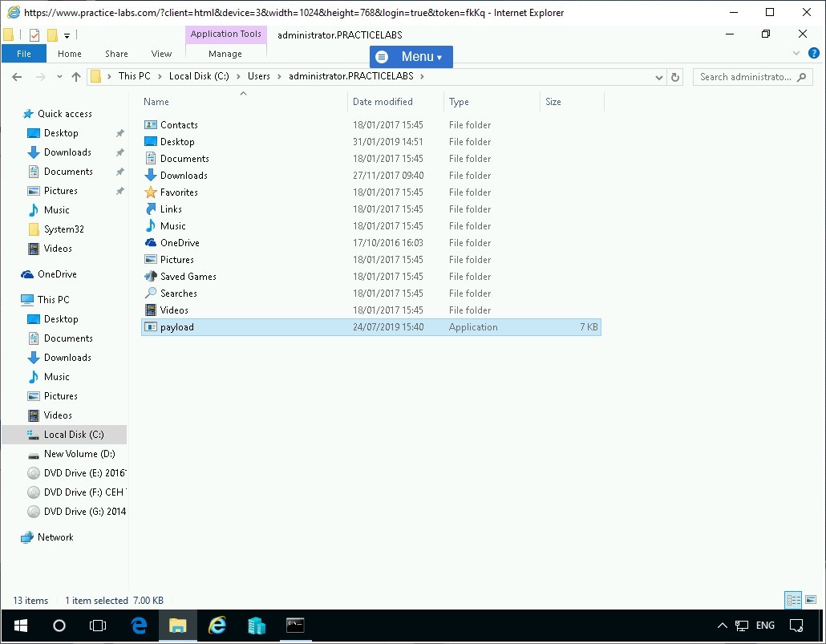Launch Microsoft Edge from taskbar

pyautogui.click(x=139, y=626)
